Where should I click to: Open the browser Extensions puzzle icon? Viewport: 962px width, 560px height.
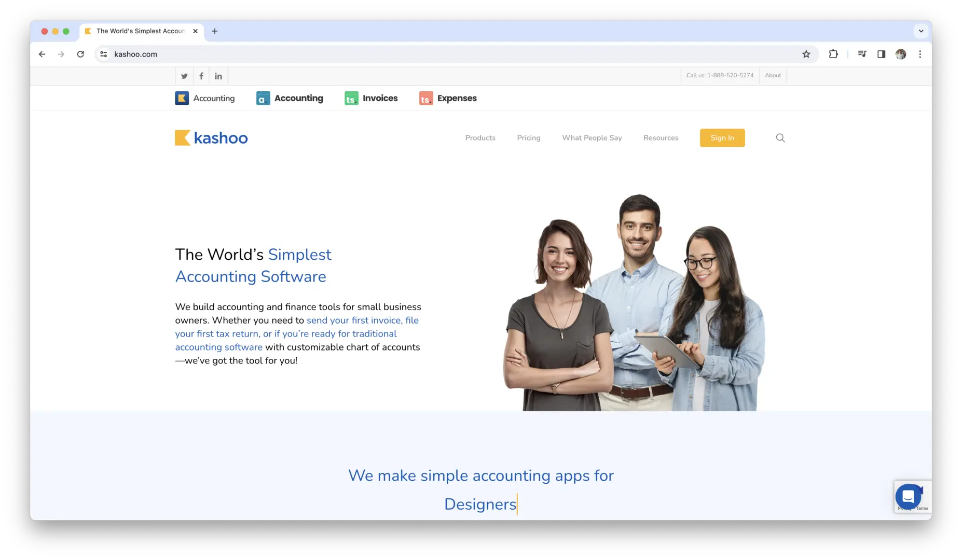click(833, 54)
